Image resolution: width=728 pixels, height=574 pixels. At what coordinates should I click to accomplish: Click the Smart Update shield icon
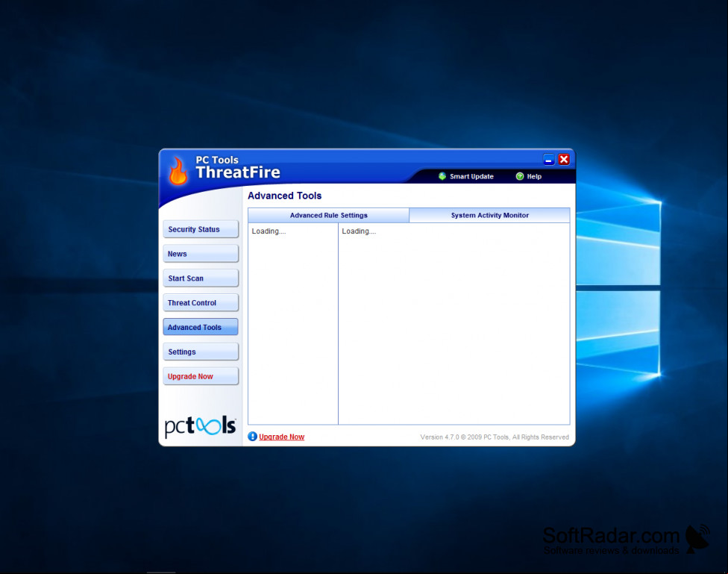point(442,176)
